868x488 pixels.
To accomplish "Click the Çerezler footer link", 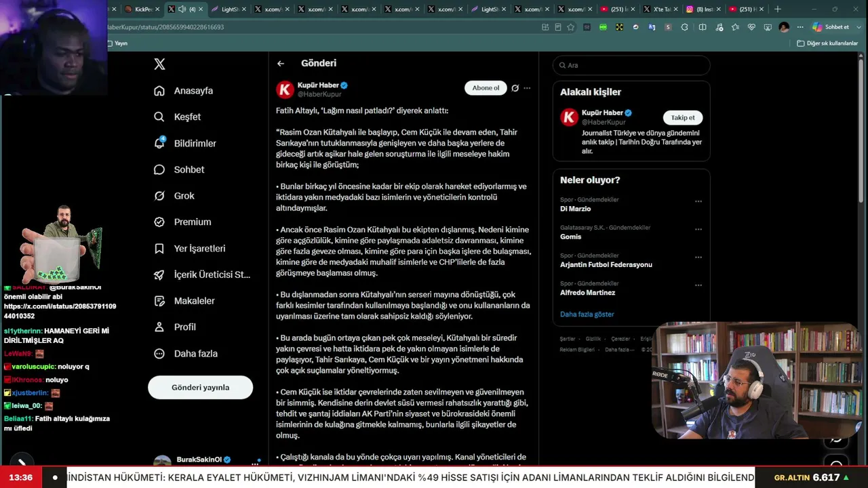I will (x=620, y=339).
